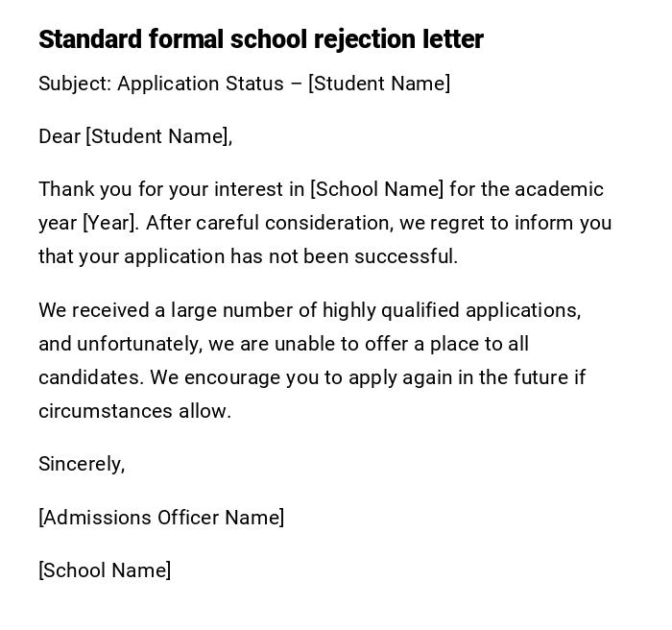Click the word "Subject:" in subject line
672x630 pixels.
click(75, 84)
